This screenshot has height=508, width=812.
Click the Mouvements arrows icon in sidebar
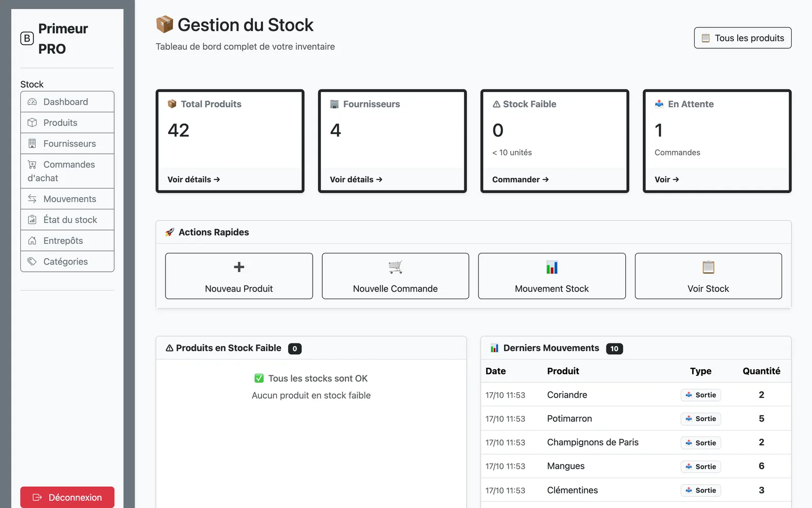coord(32,199)
